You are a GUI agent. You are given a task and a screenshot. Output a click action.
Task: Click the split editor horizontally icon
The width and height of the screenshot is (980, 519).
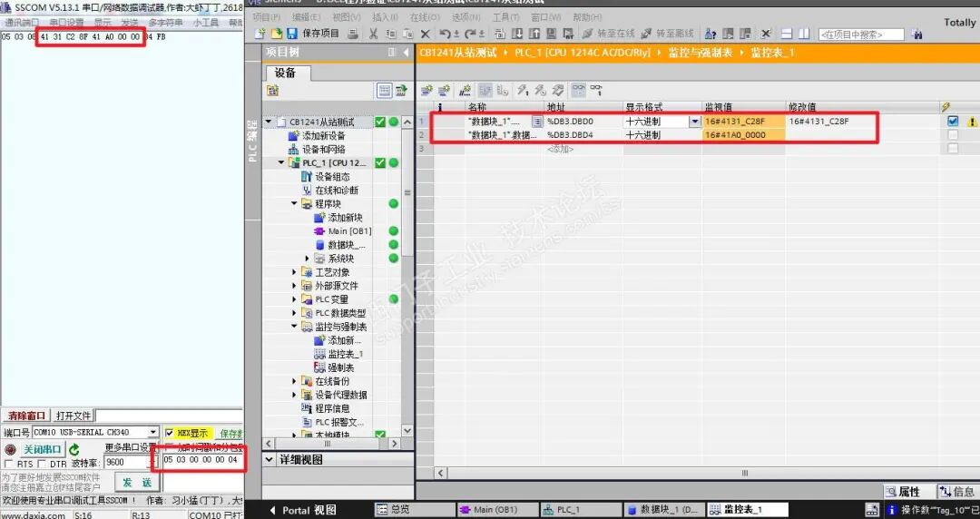788,34
